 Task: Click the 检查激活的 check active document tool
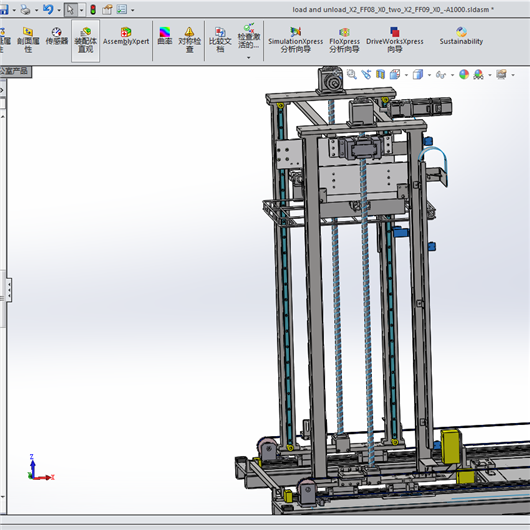(249, 37)
